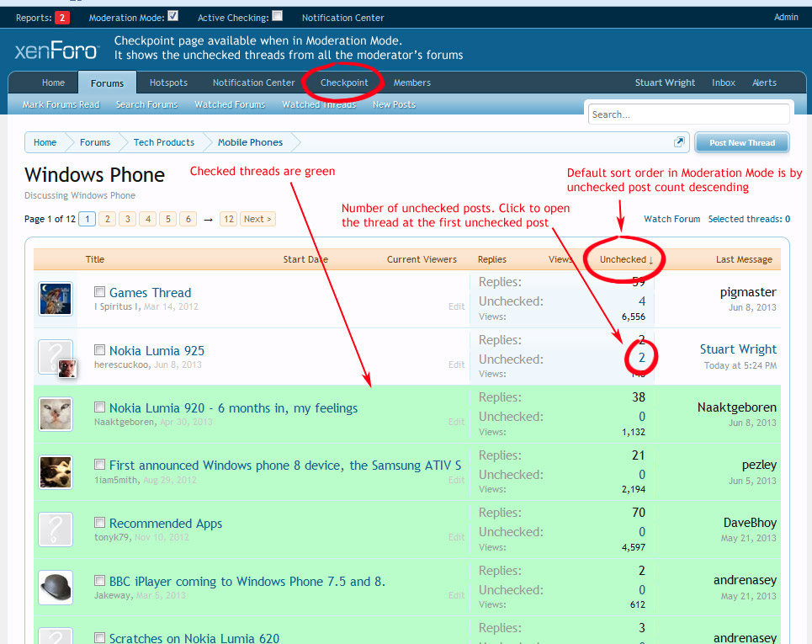This screenshot has width=812, height=644.
Task: Select the BBC iPlayer thread checkbox
Action: point(99,580)
